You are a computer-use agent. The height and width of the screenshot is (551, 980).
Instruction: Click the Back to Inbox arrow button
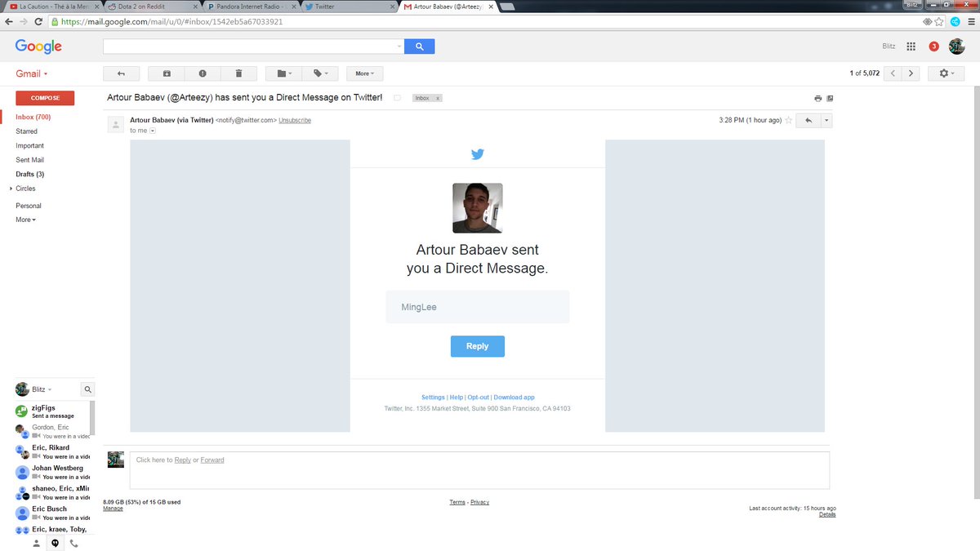point(121,73)
